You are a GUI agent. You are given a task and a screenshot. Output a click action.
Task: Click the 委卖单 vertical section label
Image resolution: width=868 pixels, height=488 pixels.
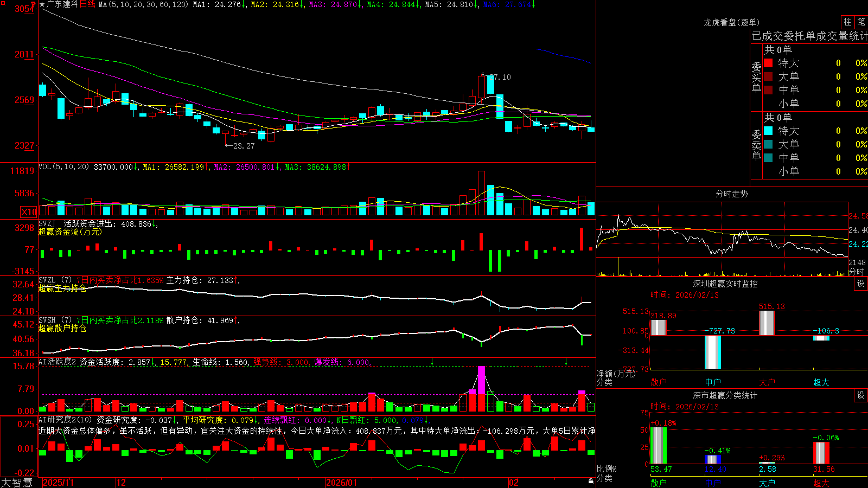[x=756, y=145]
